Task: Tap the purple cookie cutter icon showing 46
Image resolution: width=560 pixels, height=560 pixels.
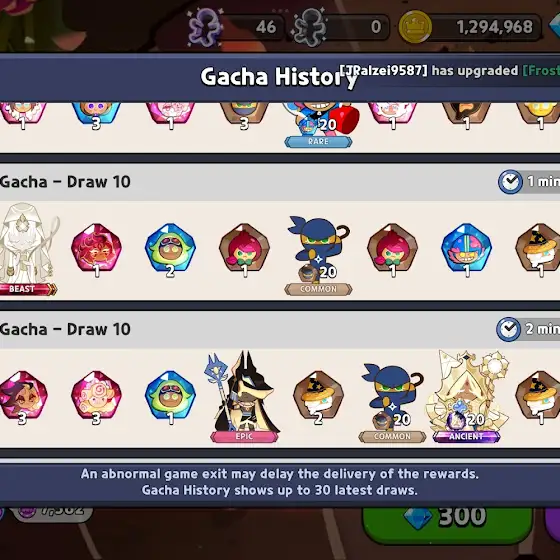Action: pos(204,27)
